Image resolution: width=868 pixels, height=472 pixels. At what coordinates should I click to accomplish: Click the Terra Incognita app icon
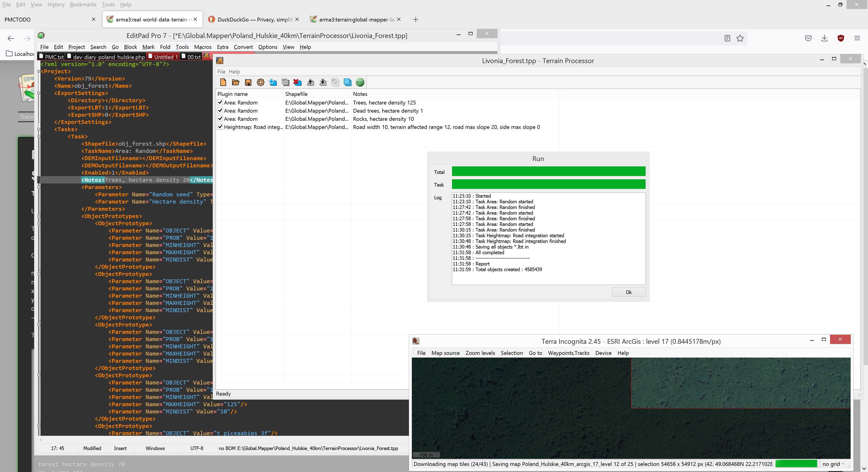[x=416, y=341]
